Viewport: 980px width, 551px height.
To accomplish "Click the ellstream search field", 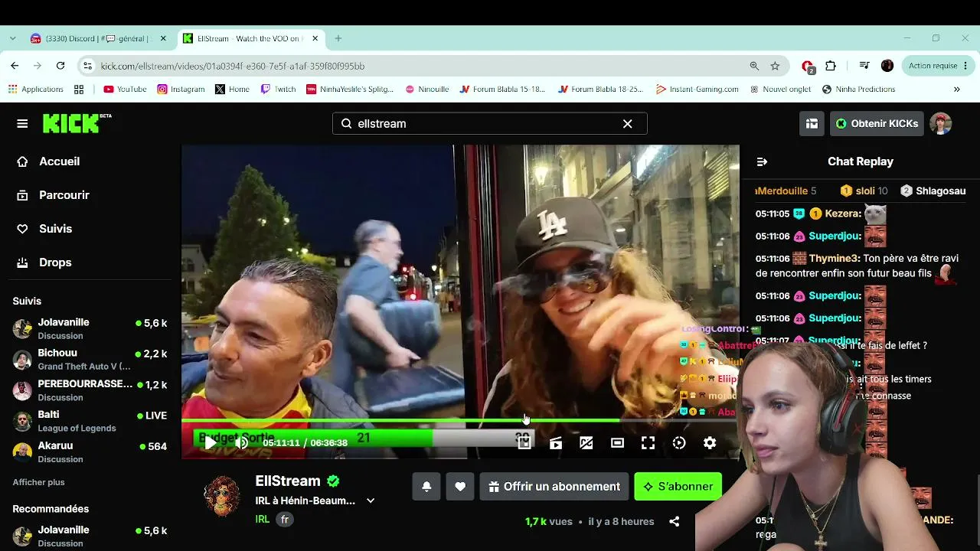I will [x=489, y=123].
